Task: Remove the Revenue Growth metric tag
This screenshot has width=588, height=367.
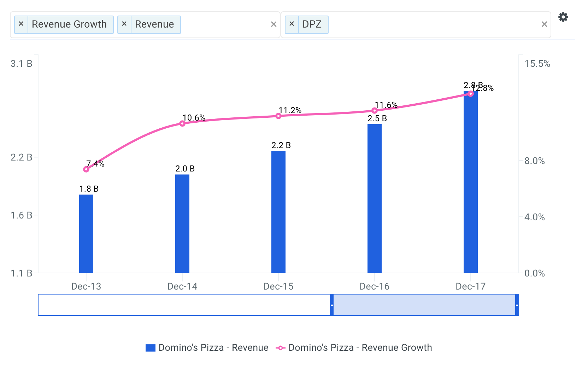Action: (21, 24)
